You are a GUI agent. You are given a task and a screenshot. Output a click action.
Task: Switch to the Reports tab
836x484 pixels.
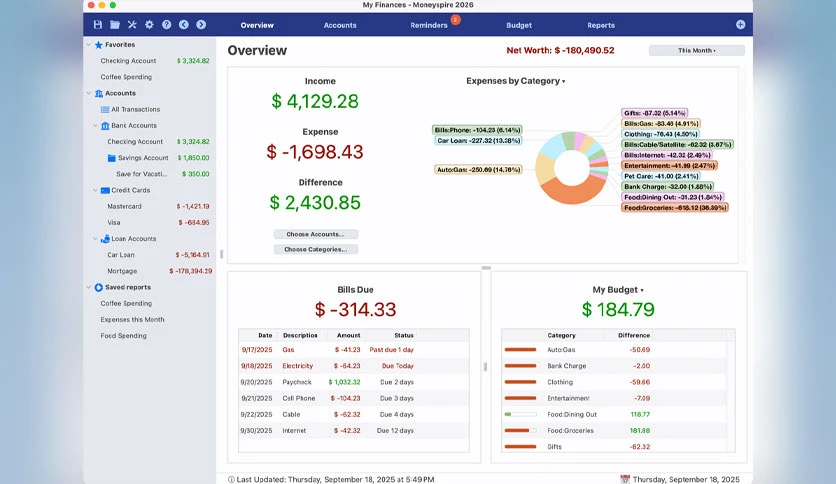(601, 25)
